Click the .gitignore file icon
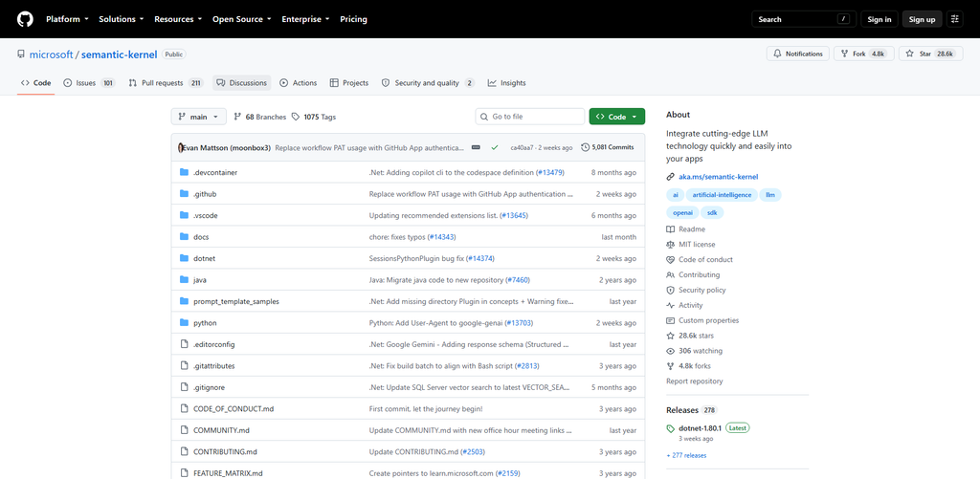The height and width of the screenshot is (479, 980). point(184,387)
